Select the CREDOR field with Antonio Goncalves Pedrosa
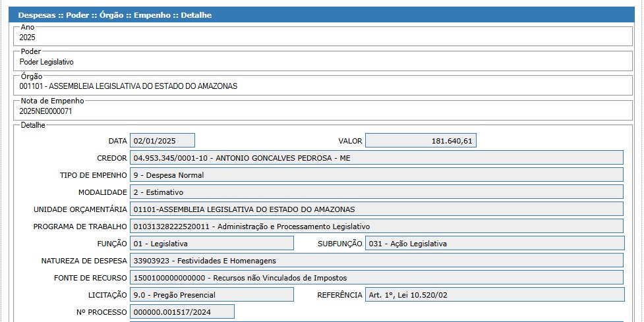The width and height of the screenshot is (644, 322). point(376,158)
